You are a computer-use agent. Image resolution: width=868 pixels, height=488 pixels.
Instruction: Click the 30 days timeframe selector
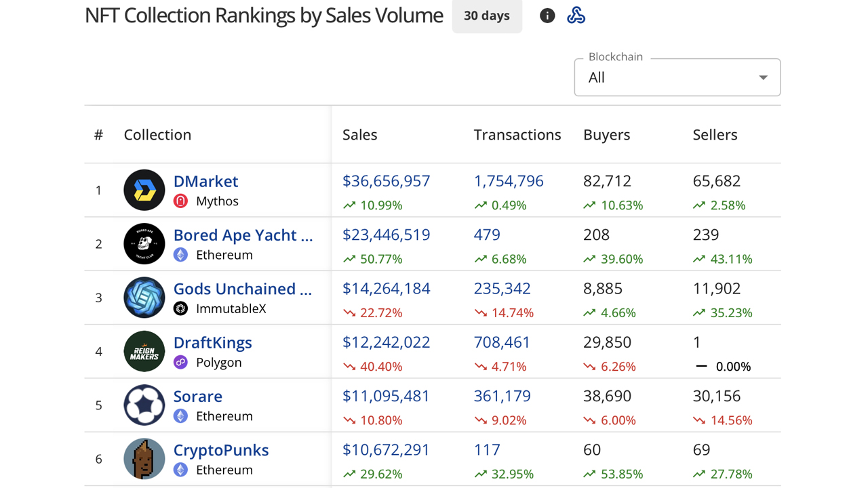(487, 16)
